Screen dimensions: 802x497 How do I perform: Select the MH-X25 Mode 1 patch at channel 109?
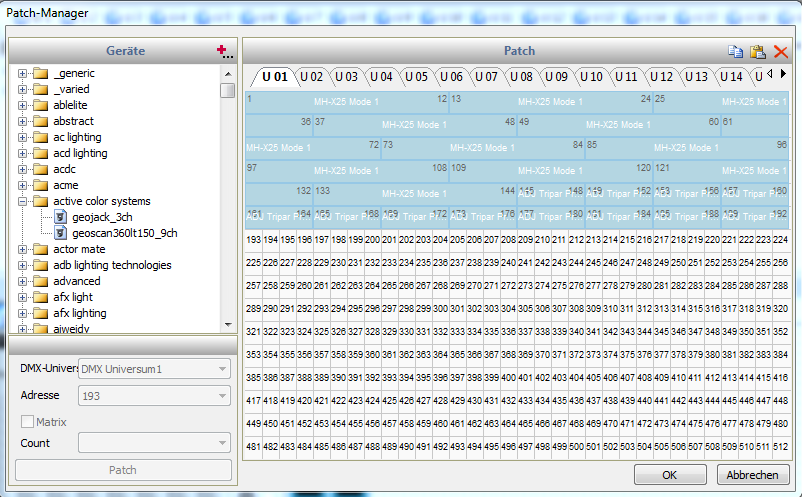551,171
